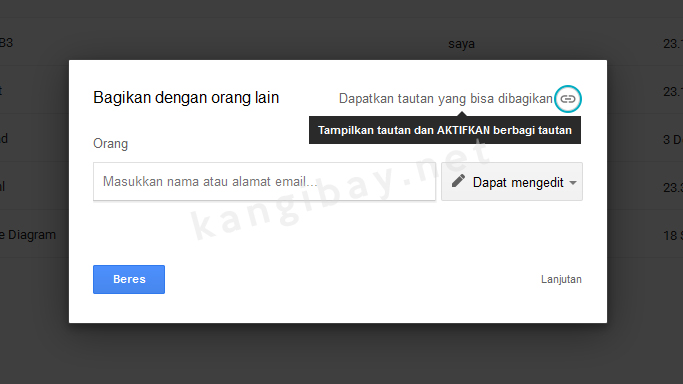
Task: Click the shareable link chain icon
Action: [568, 99]
